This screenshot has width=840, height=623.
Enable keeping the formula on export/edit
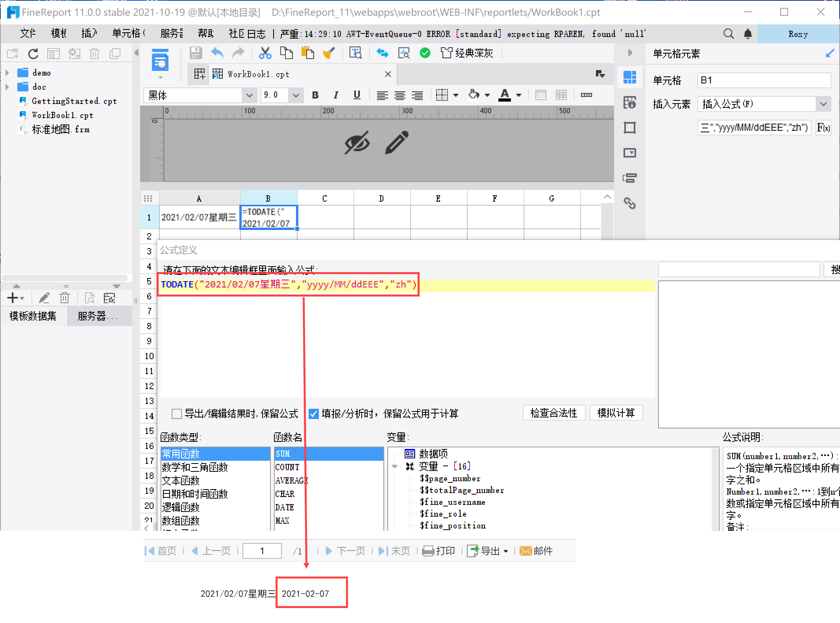click(177, 413)
